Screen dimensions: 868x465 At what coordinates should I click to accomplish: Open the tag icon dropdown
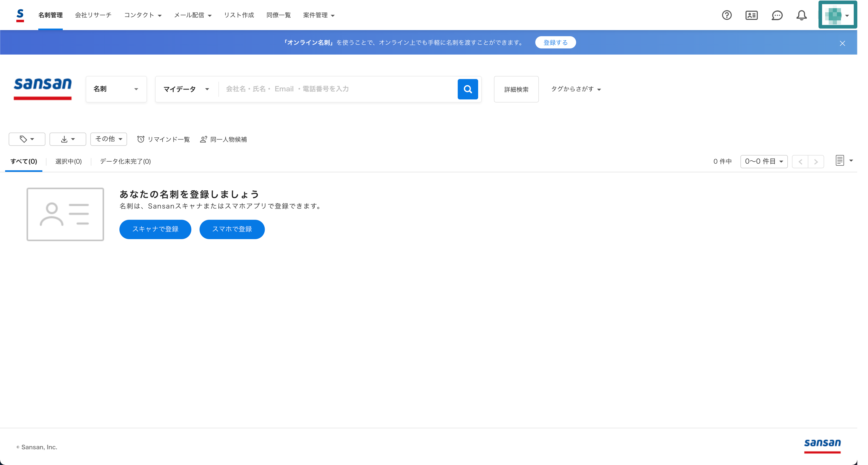tap(27, 139)
